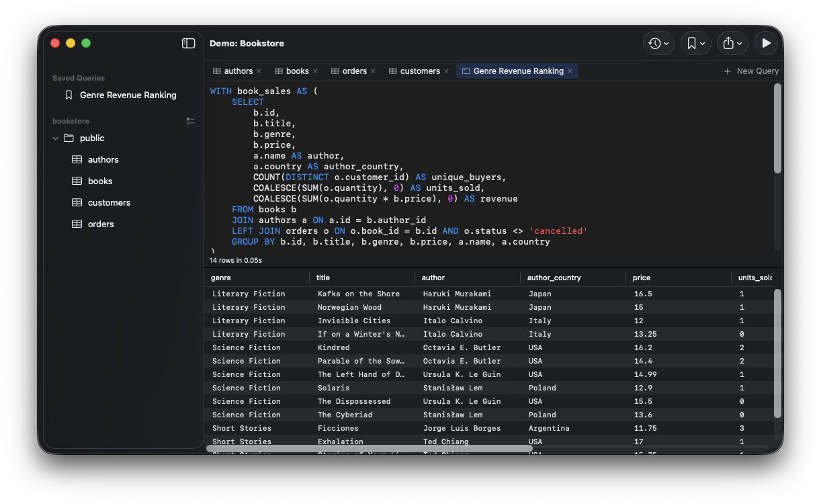
Task: Click the customers table icon in sidebar
Action: (77, 203)
